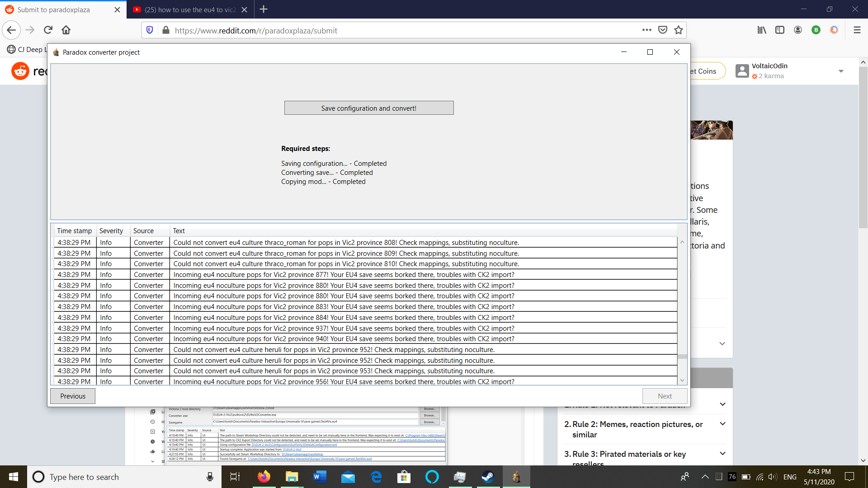
Task: Open Microsoft Word from taskbar
Action: point(320,477)
